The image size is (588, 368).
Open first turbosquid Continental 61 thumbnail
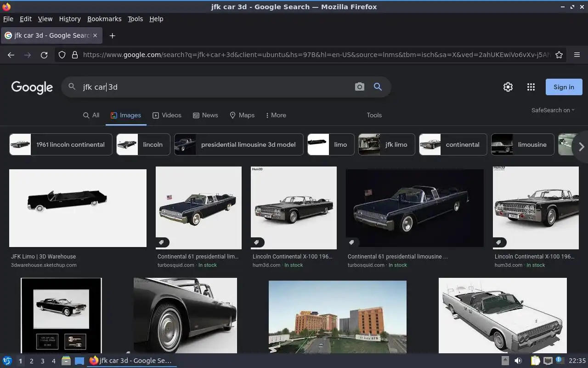198,208
